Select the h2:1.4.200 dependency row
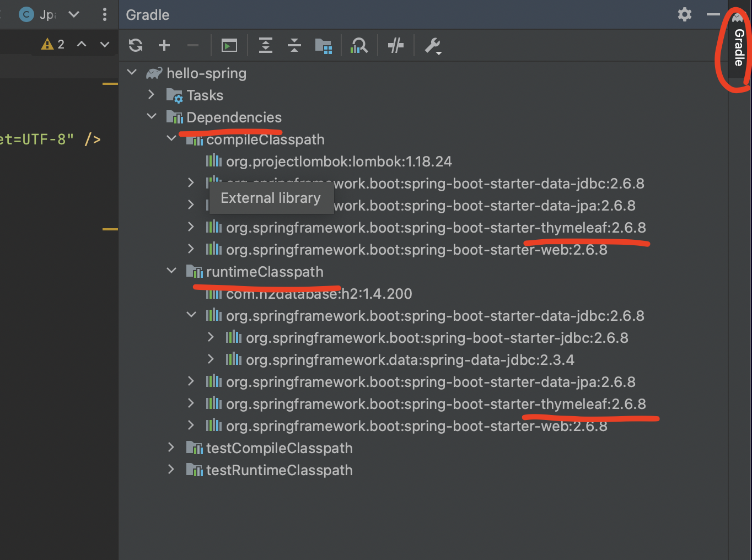The height and width of the screenshot is (560, 752). pyautogui.click(x=319, y=294)
